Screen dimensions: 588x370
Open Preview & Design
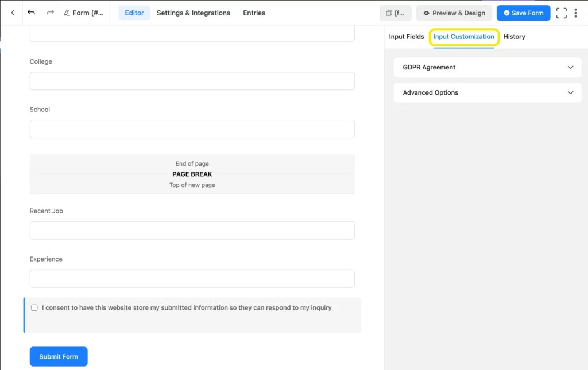(x=454, y=13)
